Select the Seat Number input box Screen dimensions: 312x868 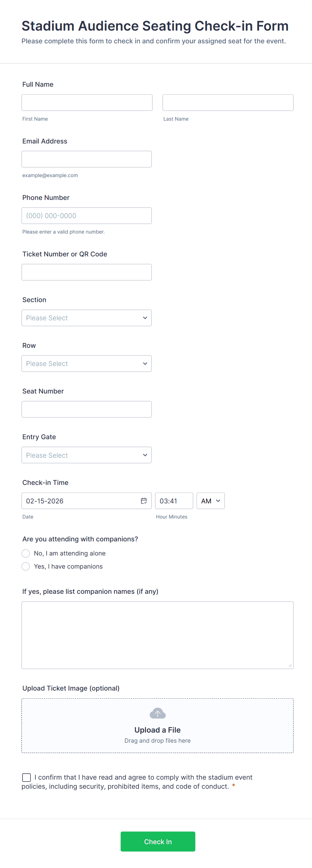point(87,409)
